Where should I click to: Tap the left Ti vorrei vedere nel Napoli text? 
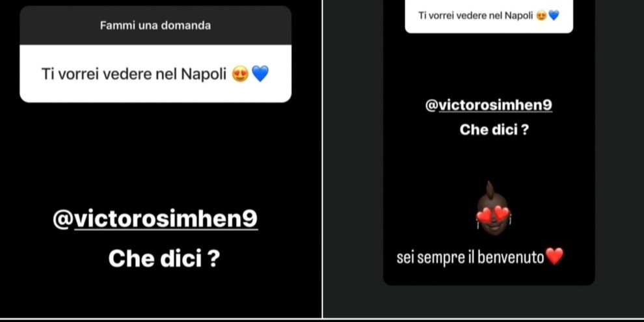click(134, 74)
